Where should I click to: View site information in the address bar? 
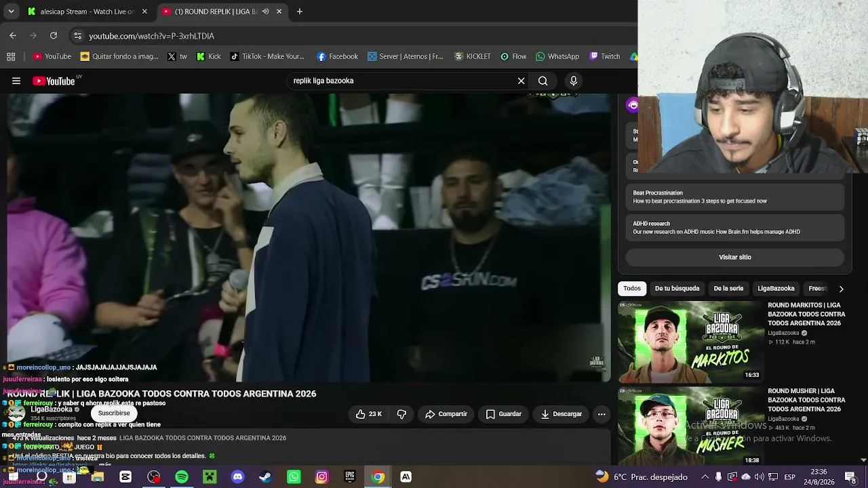77,36
